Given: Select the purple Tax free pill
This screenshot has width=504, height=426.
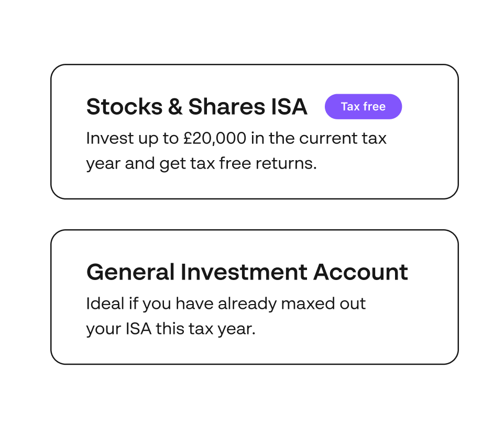Looking at the screenshot, I should (x=363, y=106).
